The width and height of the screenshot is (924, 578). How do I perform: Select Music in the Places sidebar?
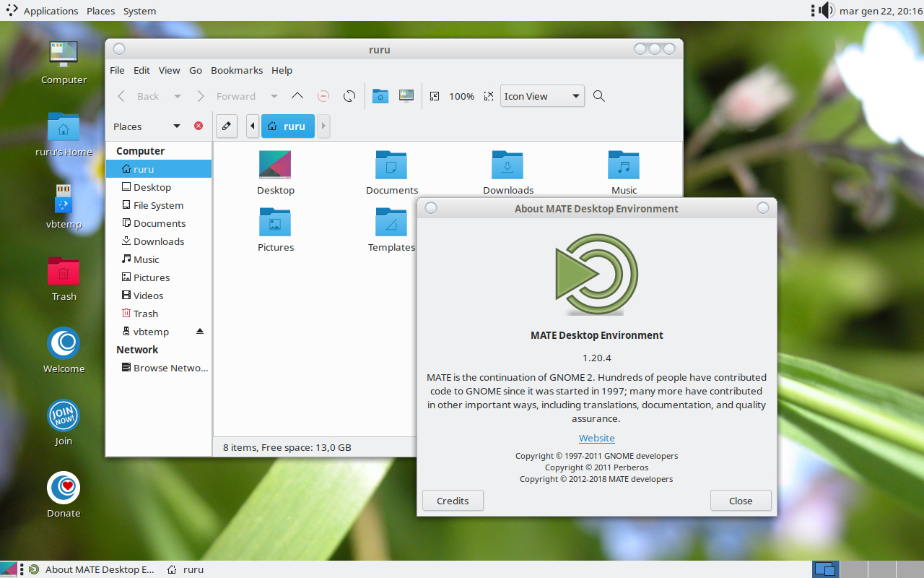(x=159, y=259)
